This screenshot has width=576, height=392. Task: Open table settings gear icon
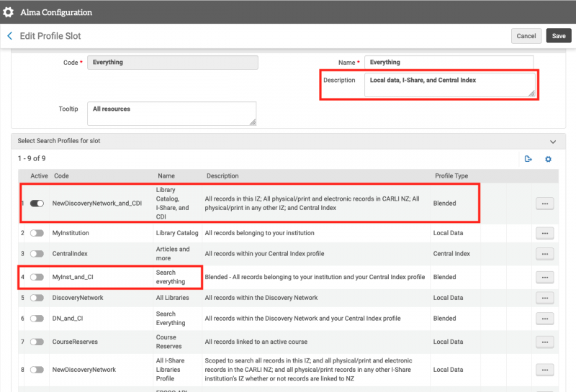(548, 159)
